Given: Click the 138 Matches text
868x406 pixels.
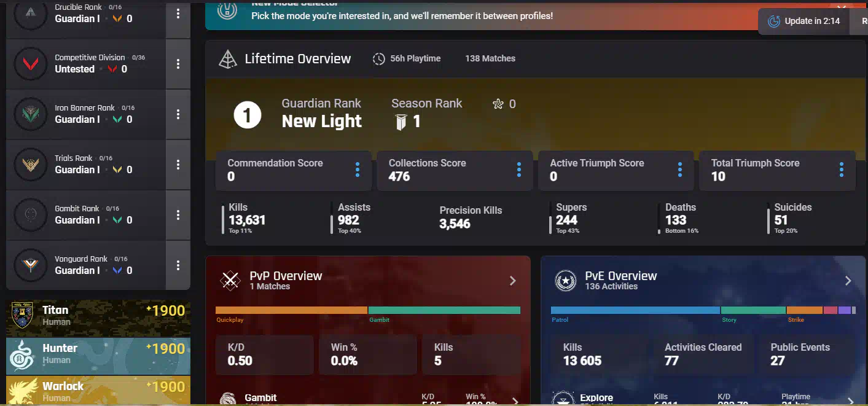Looking at the screenshot, I should 490,59.
